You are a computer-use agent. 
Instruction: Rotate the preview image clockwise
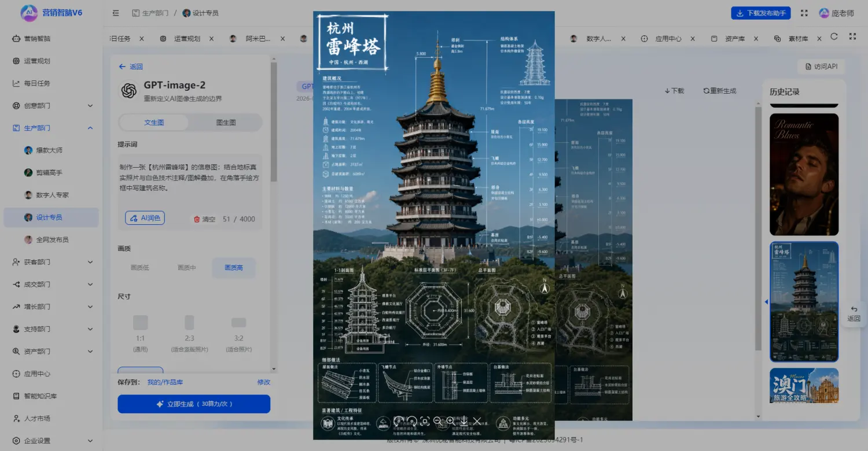(x=411, y=422)
